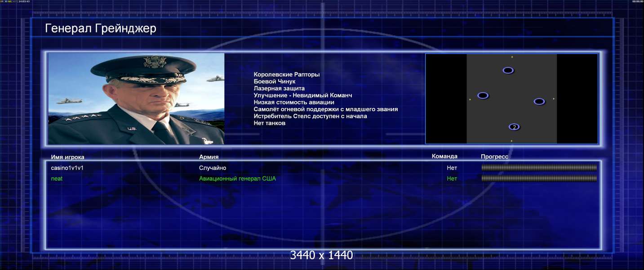This screenshot has width=644, height=270.
Task: Click the team value "Нет" for casino1v1v1
Action: (452, 168)
